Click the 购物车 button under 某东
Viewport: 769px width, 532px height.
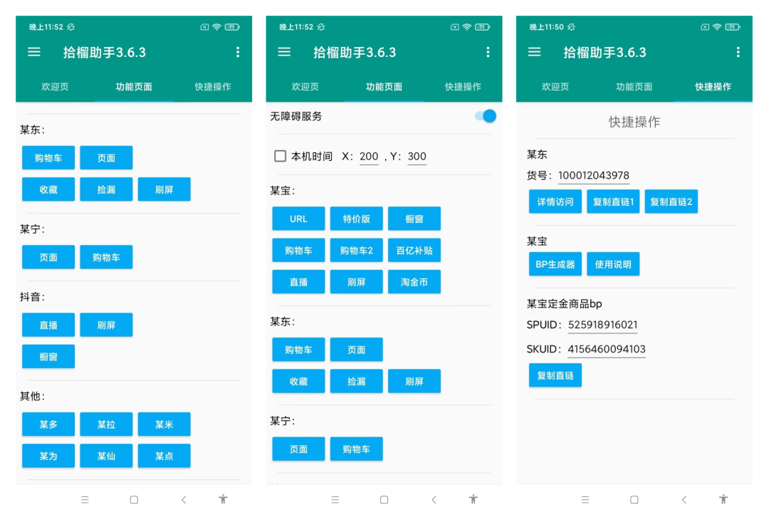[x=48, y=157]
